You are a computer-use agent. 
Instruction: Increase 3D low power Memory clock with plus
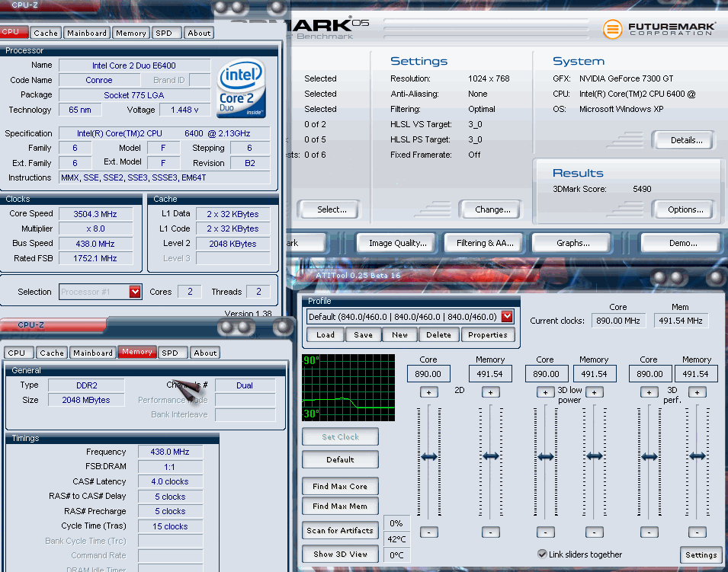594,392
